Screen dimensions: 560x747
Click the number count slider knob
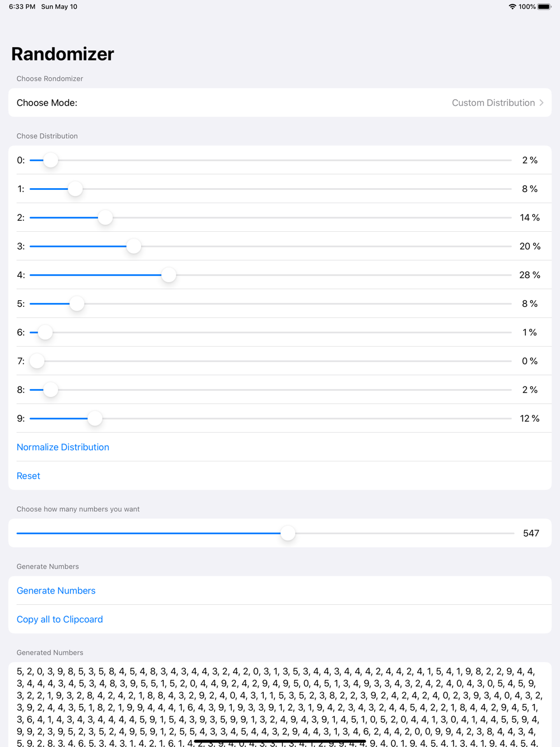288,534
